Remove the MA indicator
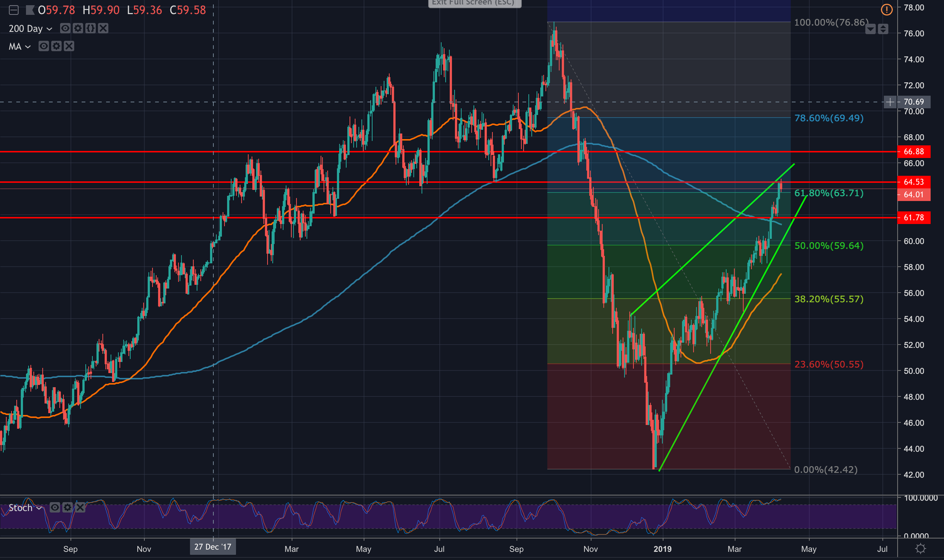Viewport: 944px width, 560px height. coord(69,46)
